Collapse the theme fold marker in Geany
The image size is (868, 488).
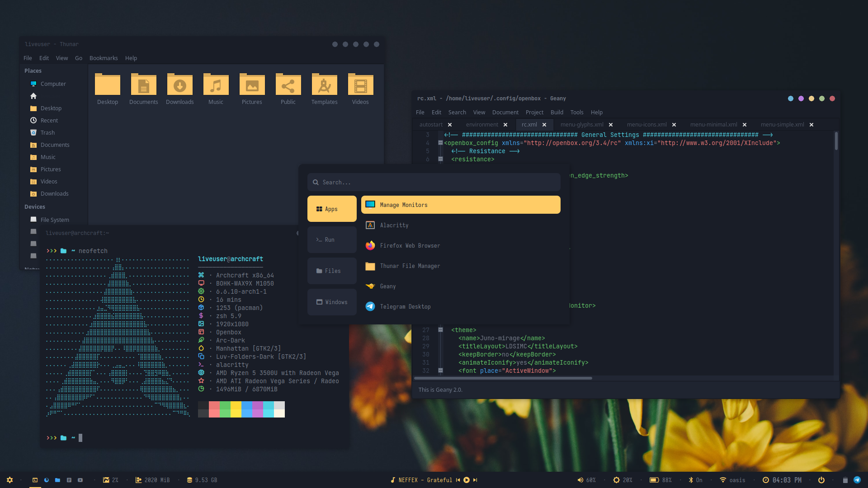point(440,330)
